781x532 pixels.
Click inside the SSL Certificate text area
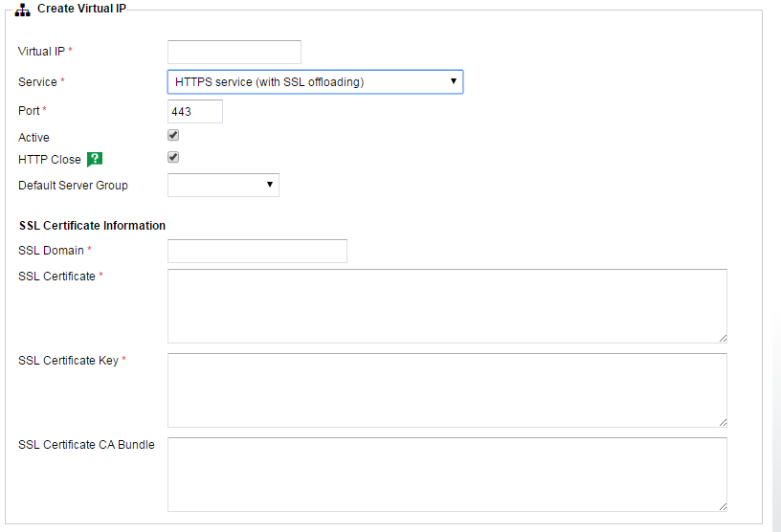point(447,305)
